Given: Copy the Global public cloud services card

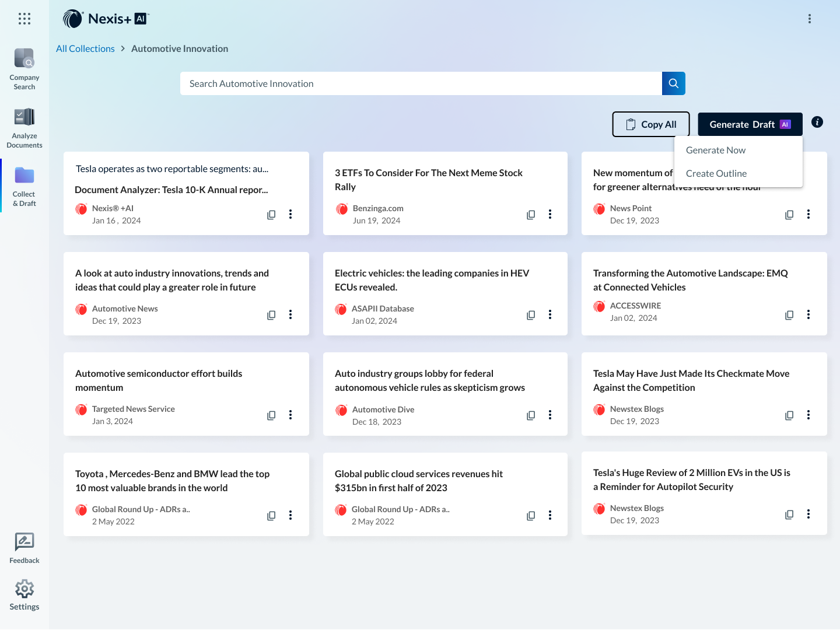Looking at the screenshot, I should click(x=531, y=516).
